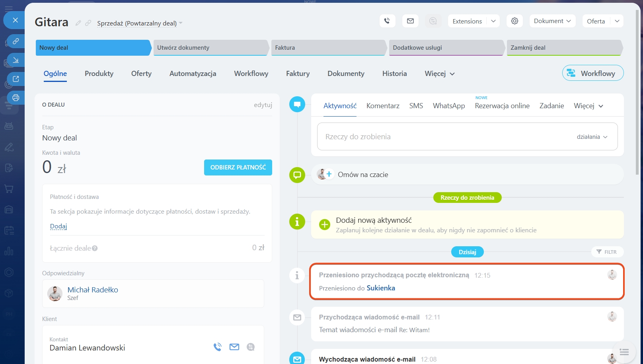Image resolution: width=643 pixels, height=364 pixels.
Task: Open the Extensions dropdown arrow
Action: [x=493, y=21]
